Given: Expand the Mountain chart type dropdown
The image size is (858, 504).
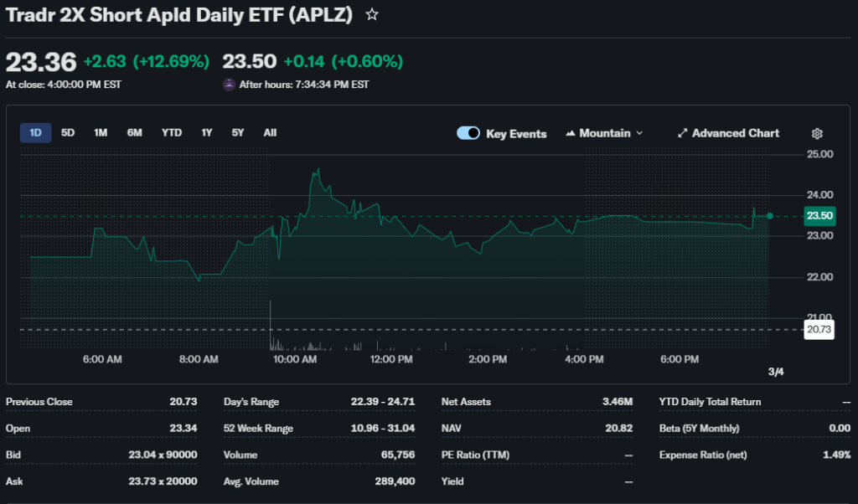Looking at the screenshot, I should tap(639, 134).
